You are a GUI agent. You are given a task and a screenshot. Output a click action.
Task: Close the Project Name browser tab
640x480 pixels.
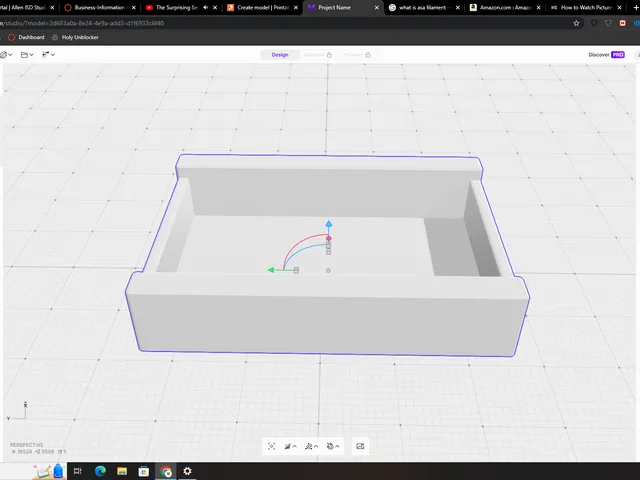click(377, 7)
